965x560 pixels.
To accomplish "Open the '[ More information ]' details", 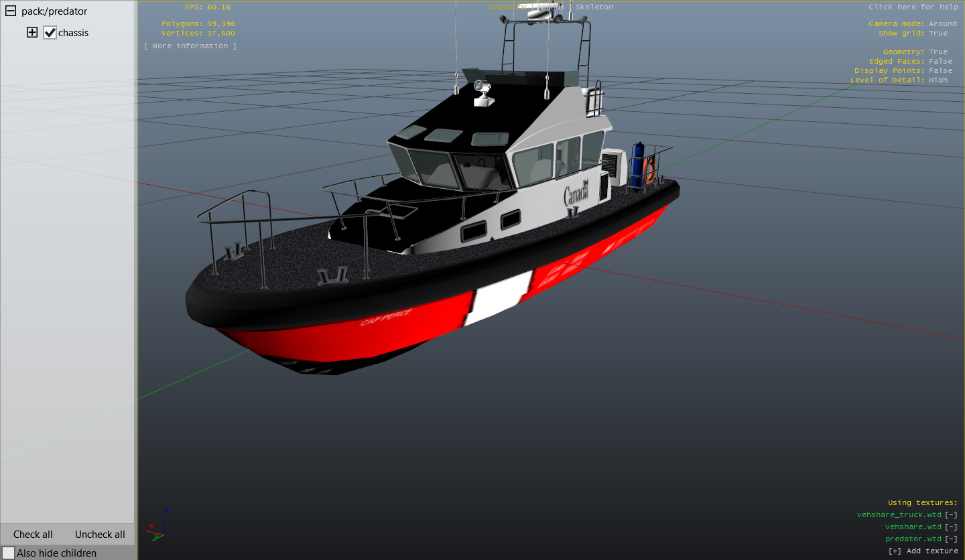I will (190, 46).
